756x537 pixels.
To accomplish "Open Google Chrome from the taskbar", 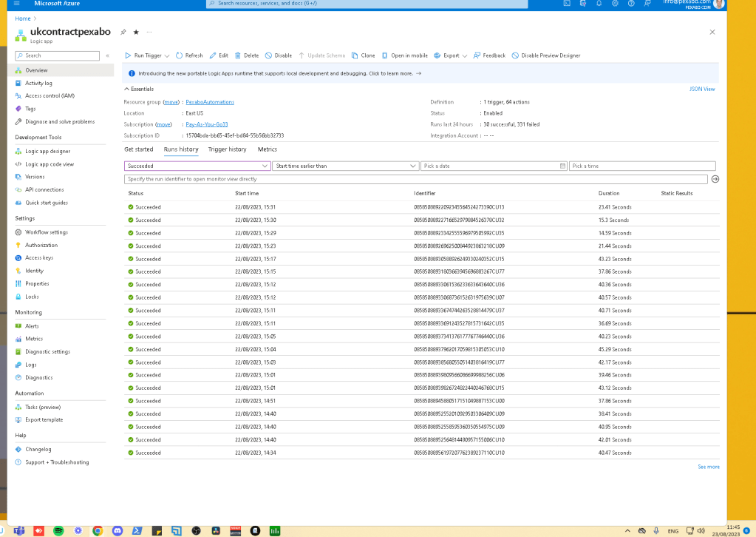I will (98, 531).
